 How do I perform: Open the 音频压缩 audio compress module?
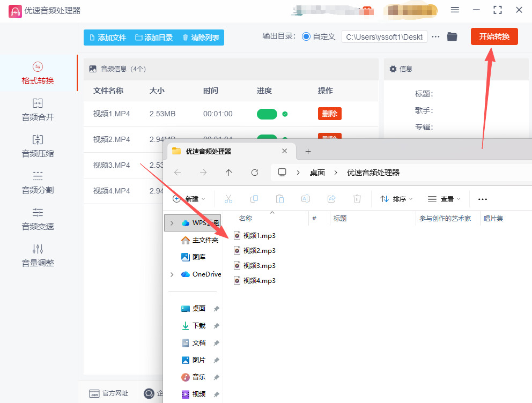coord(38,146)
